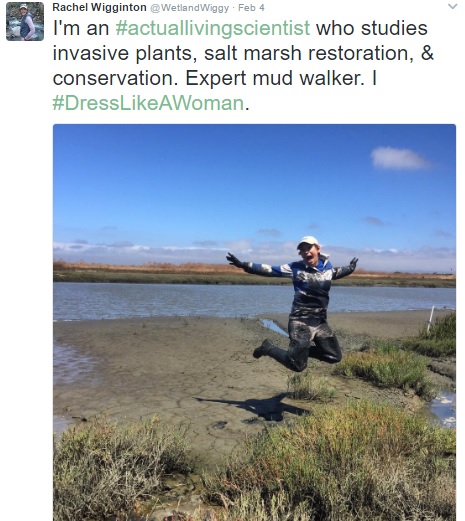Open the Rachel Wigginton display name link
The width and height of the screenshot is (465, 521).
click(99, 7)
